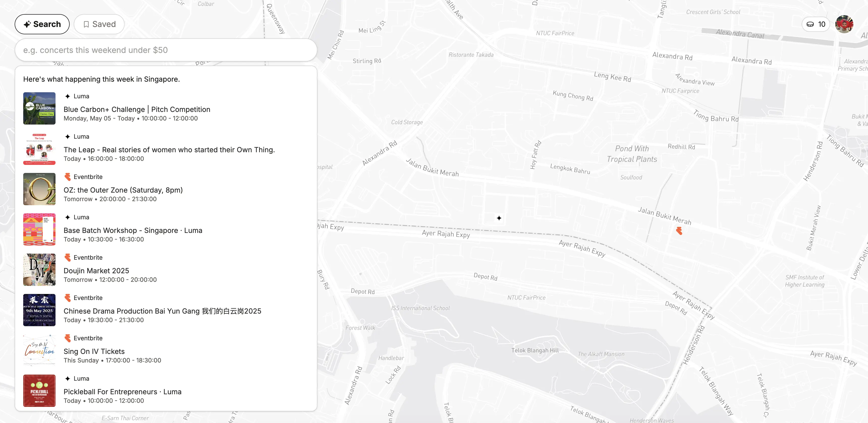Click 'Monday, May 05 - Today' time text
This screenshot has width=868, height=423.
click(99, 118)
